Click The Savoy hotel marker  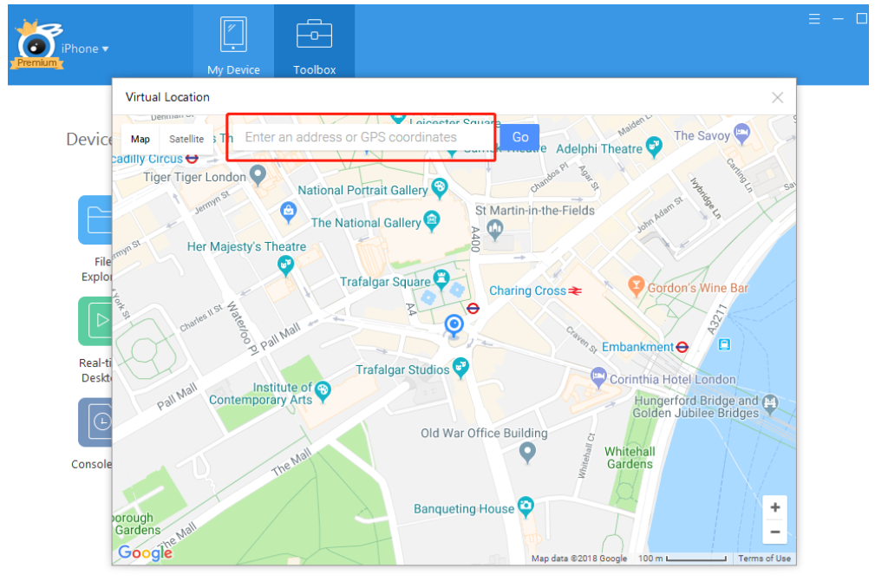coord(741,134)
